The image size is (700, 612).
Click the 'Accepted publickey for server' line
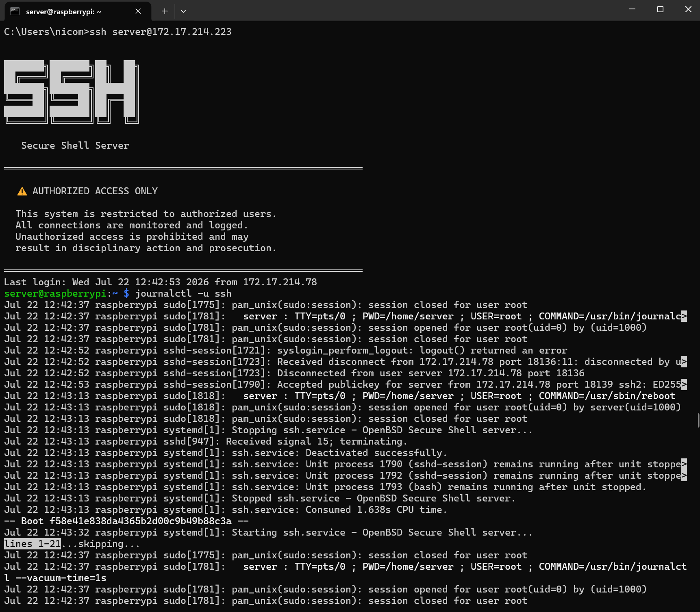click(x=346, y=384)
